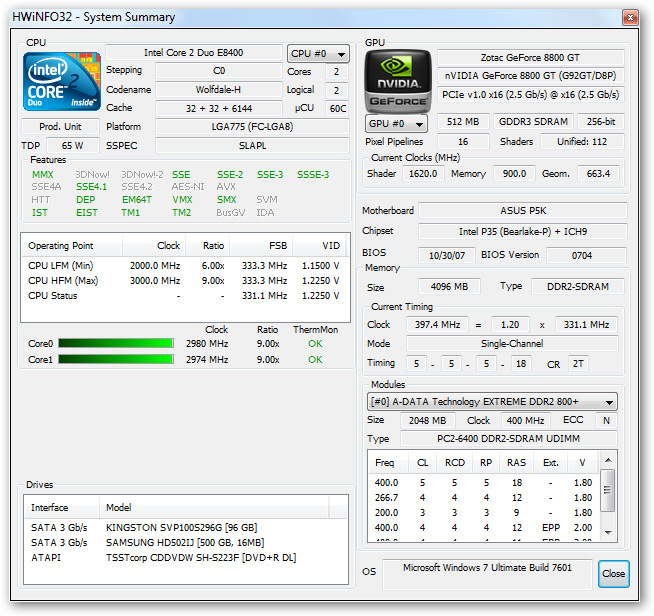Viewport: 654px width, 616px height.
Task: Click the 4096 MB memory size field
Action: coord(450,287)
